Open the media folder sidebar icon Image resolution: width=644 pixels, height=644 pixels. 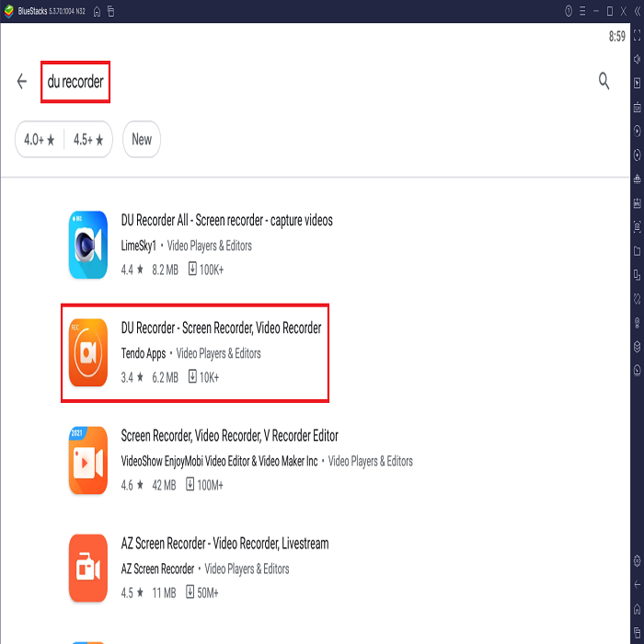(637, 251)
